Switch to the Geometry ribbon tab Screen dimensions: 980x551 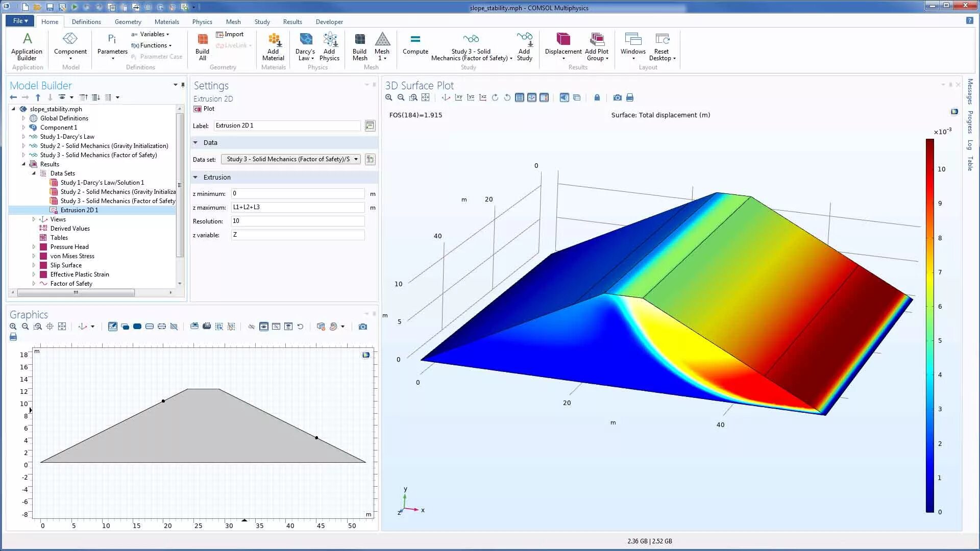click(x=128, y=21)
